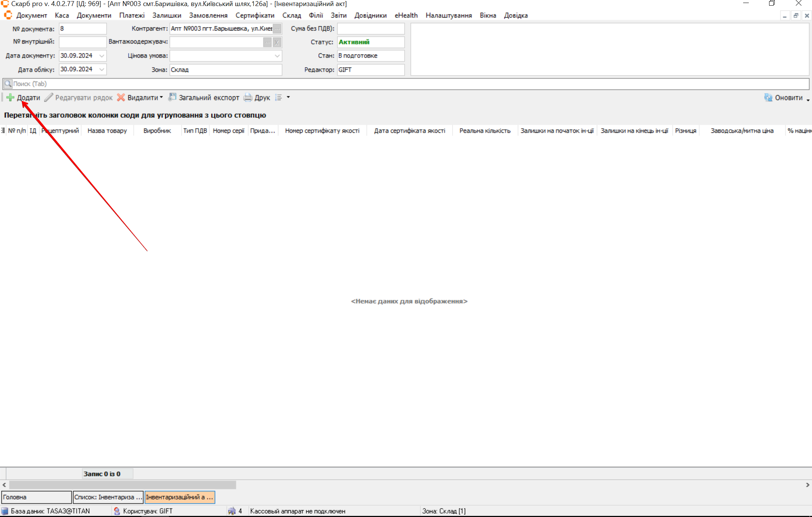Expand Видалити dropdown arrow
The height and width of the screenshot is (517, 812).
pos(161,97)
